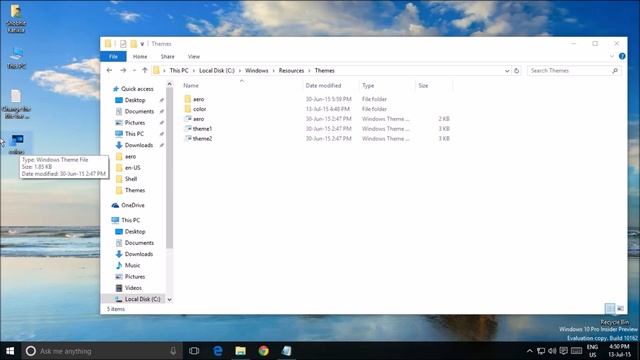Select Quick access in navigation pane
Viewport: 640px width, 360px height.
coord(137,89)
